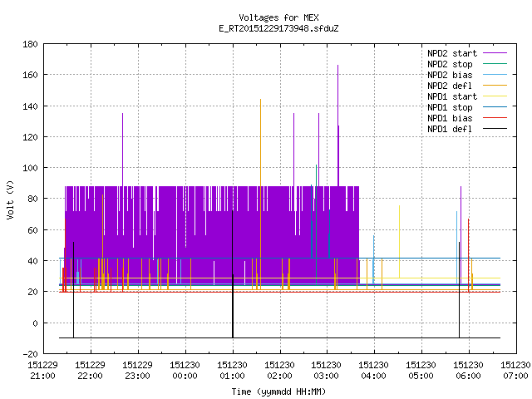Click the red NPD1 bias legend line
Image resolution: width=532 pixels, height=399 pixels.
(x=495, y=118)
